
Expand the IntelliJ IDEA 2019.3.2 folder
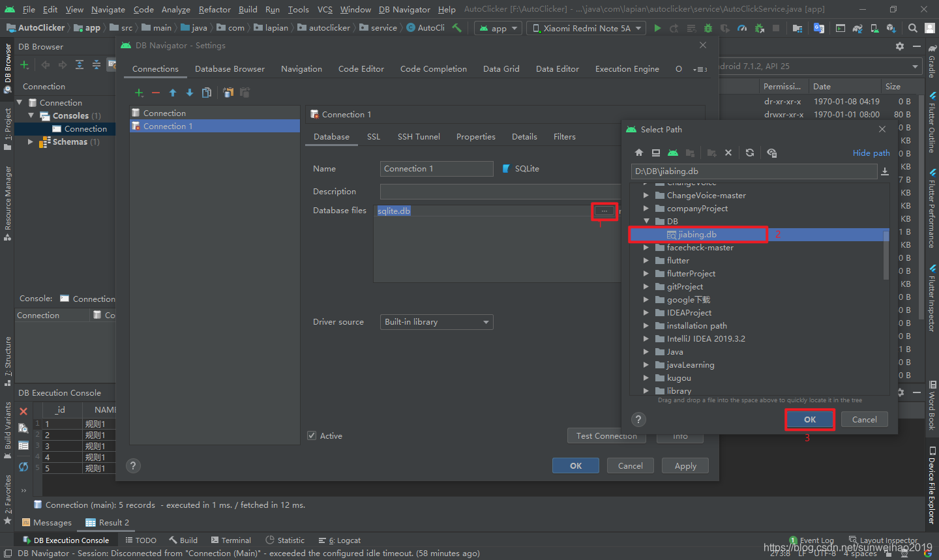pyautogui.click(x=646, y=339)
